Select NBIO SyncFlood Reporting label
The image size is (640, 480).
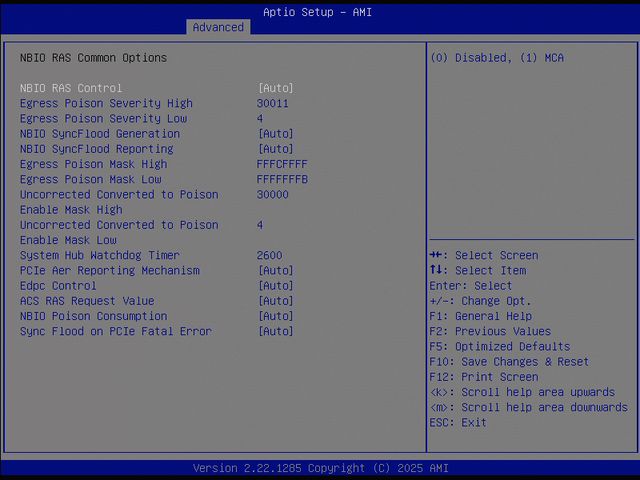pyautogui.click(x=97, y=149)
